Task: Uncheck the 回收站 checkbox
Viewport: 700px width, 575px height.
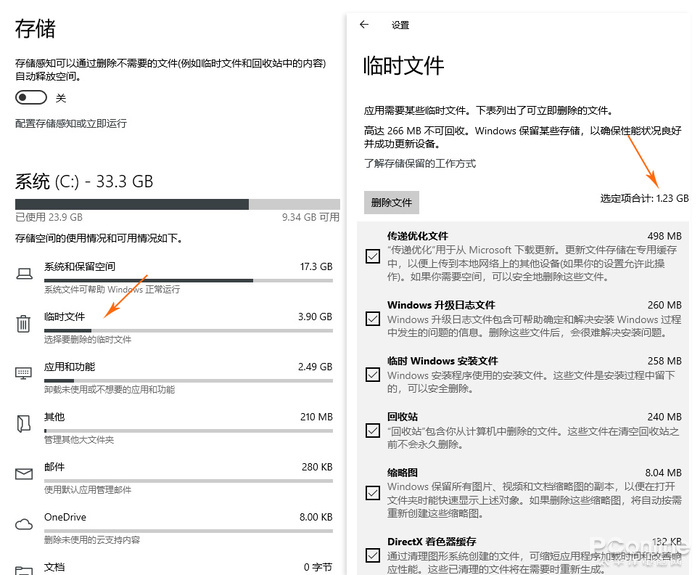Action: [x=373, y=430]
